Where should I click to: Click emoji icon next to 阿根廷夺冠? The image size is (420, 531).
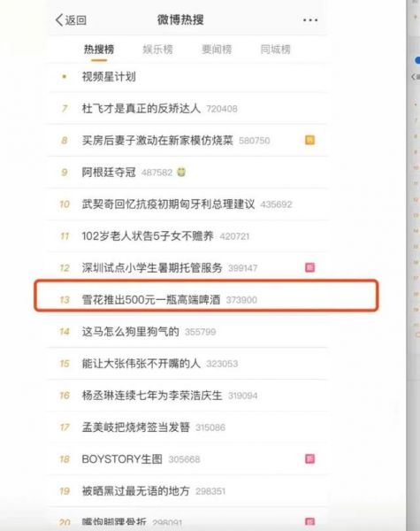pyautogui.click(x=181, y=172)
